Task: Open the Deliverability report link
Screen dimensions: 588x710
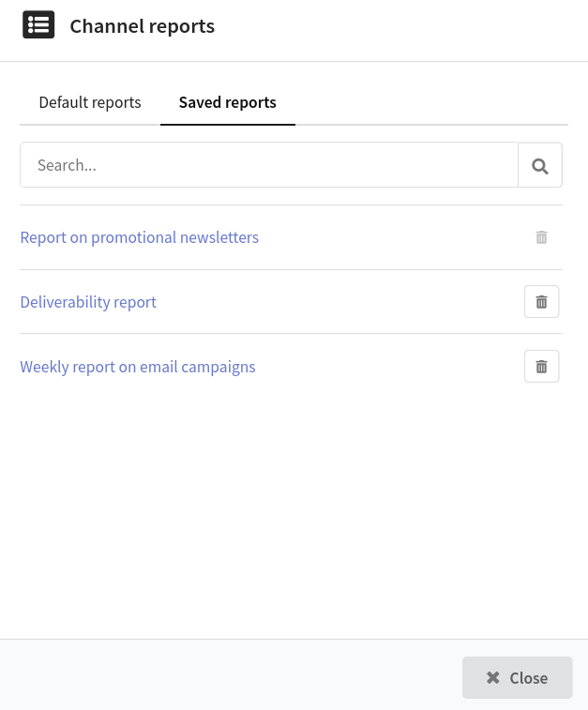Action: pyautogui.click(x=88, y=302)
